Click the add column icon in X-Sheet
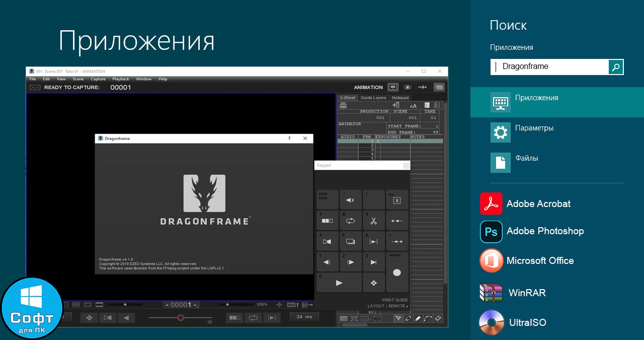Screen dimensions: 644x340 tap(396, 105)
